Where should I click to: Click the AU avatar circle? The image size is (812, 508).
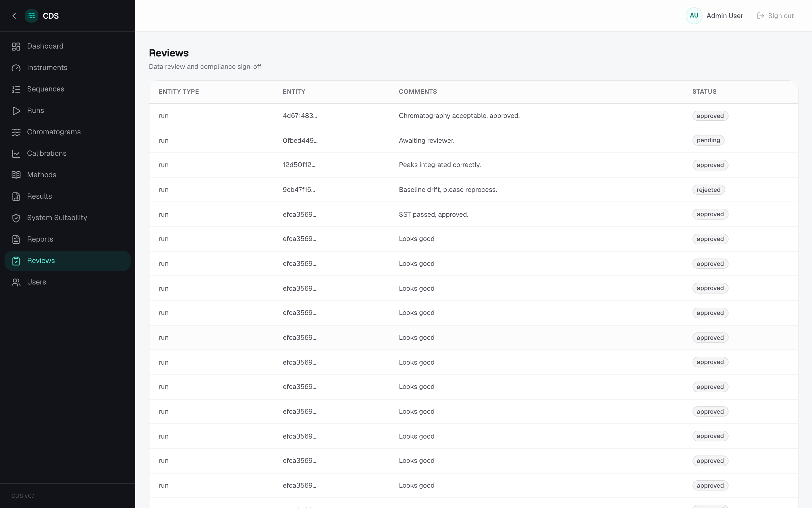tap(694, 16)
